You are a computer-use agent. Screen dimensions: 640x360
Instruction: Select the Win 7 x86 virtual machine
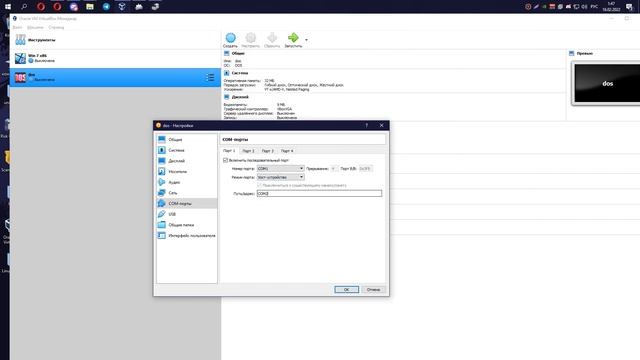pos(115,58)
